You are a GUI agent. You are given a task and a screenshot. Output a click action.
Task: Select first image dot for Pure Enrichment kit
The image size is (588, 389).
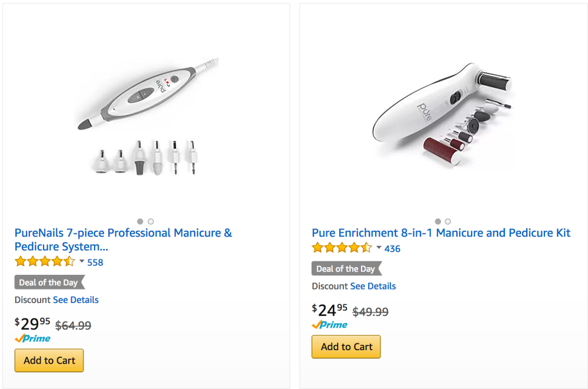point(437,221)
